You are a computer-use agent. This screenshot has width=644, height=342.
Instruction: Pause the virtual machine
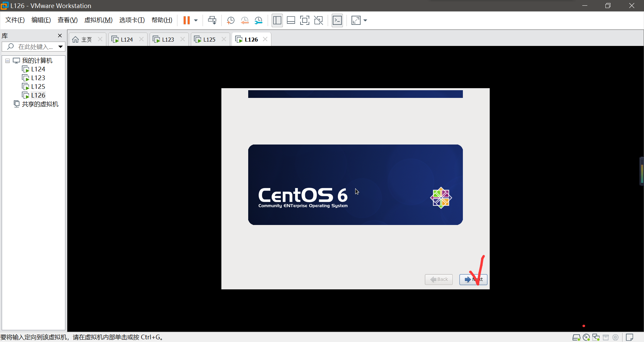(186, 20)
